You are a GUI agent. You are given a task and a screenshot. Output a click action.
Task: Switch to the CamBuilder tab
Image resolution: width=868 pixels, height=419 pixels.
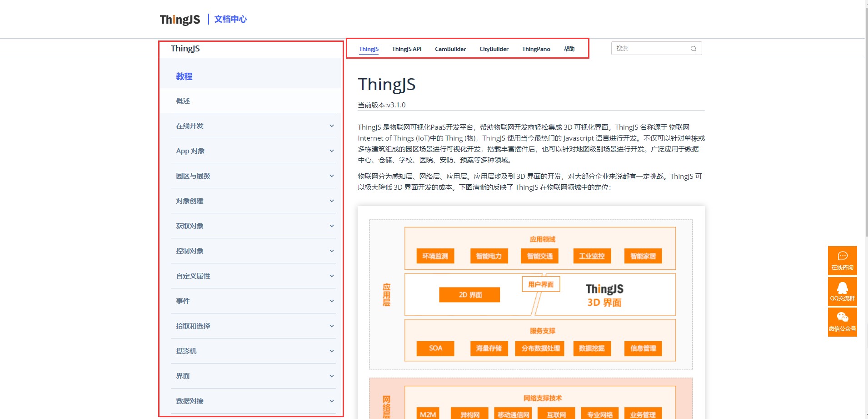coord(450,49)
